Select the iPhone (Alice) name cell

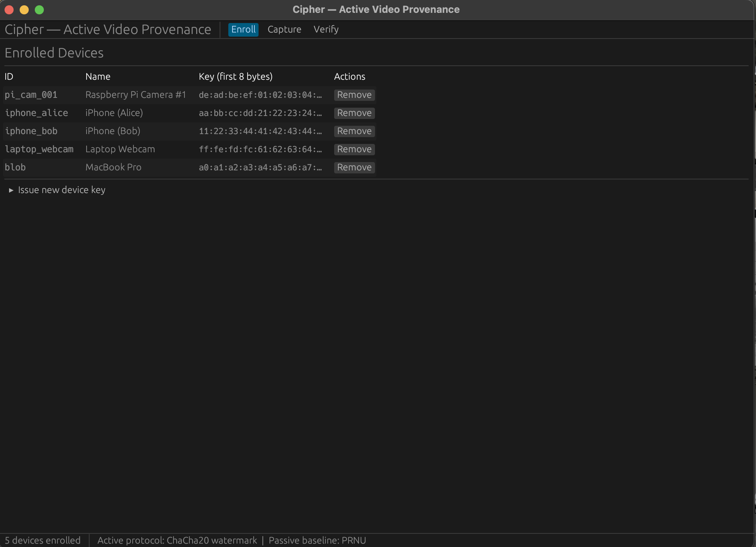point(114,113)
